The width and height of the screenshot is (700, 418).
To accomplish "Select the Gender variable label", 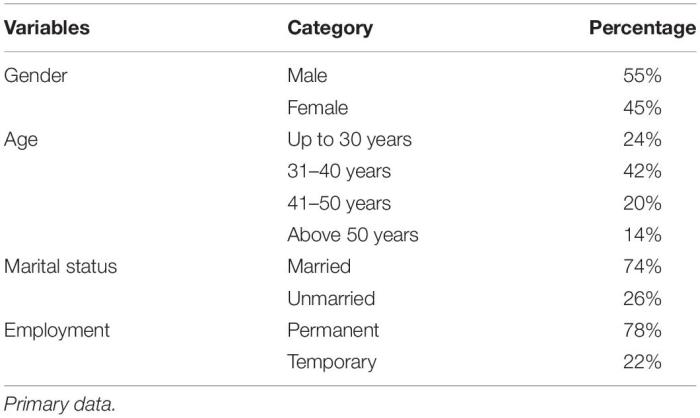I will pos(35,74).
